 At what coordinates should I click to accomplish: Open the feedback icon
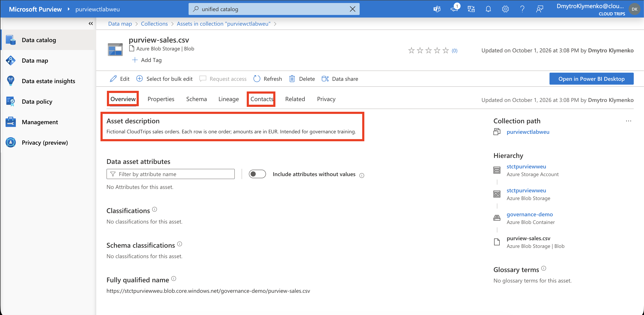click(x=539, y=9)
